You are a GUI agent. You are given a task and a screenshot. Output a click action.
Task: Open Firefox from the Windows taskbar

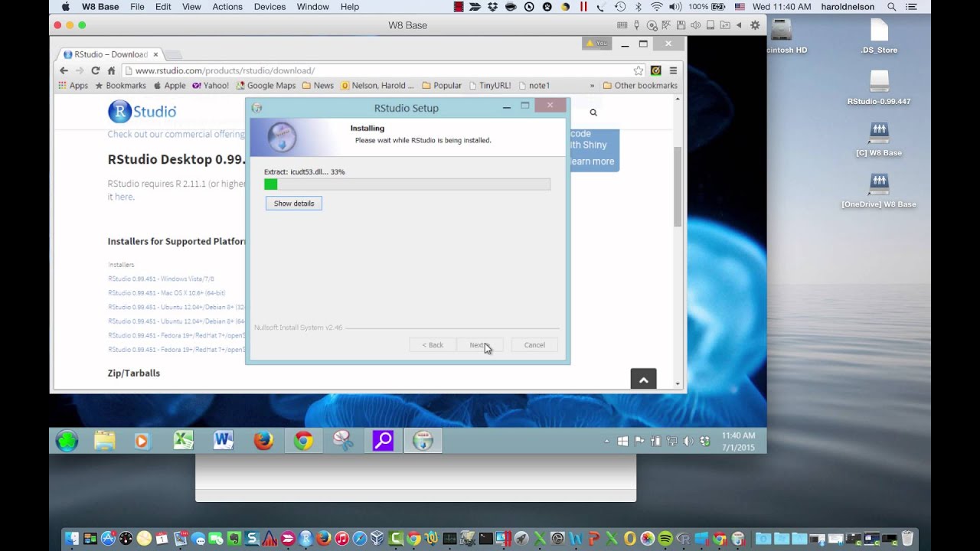[x=263, y=441]
